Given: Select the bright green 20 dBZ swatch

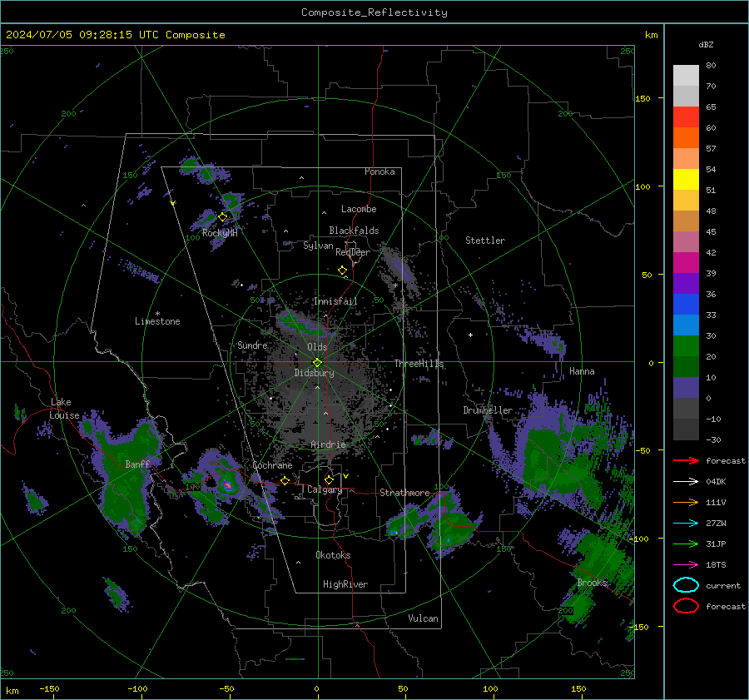Looking at the screenshot, I should (686, 345).
